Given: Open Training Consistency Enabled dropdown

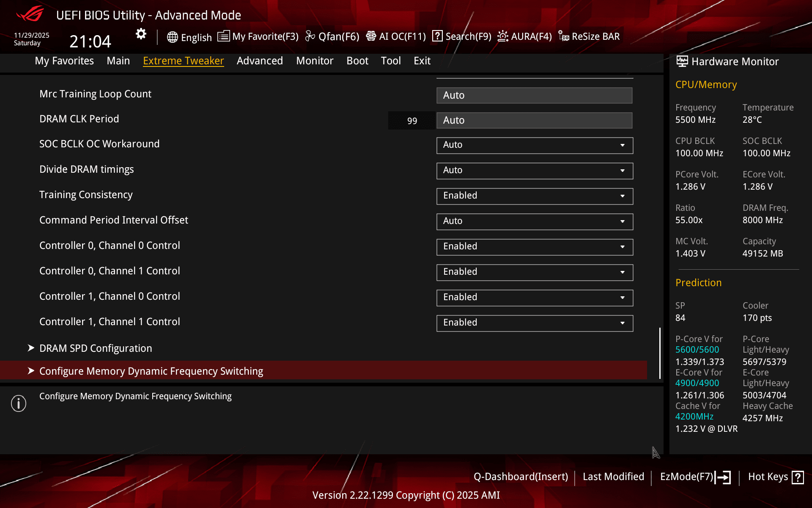Looking at the screenshot, I should [535, 196].
